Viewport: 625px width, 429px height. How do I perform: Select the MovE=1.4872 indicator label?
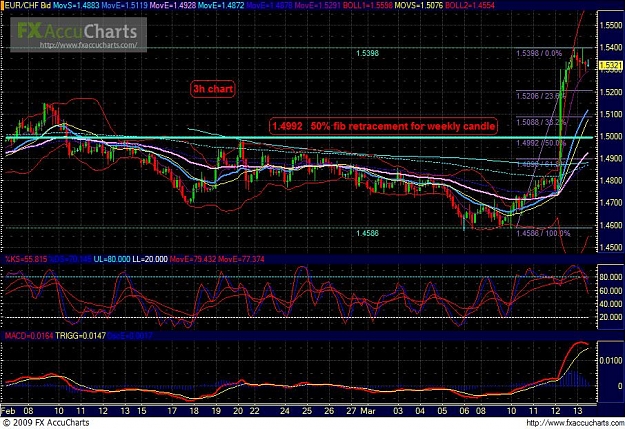221,5
